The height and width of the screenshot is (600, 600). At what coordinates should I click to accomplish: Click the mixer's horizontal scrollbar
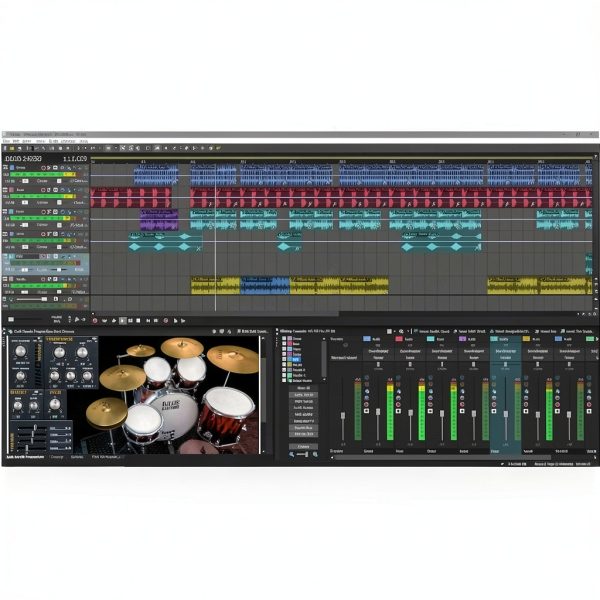tap(442, 457)
